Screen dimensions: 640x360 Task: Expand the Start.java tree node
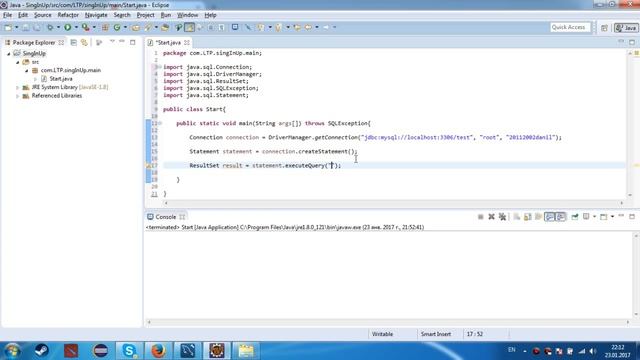36,79
